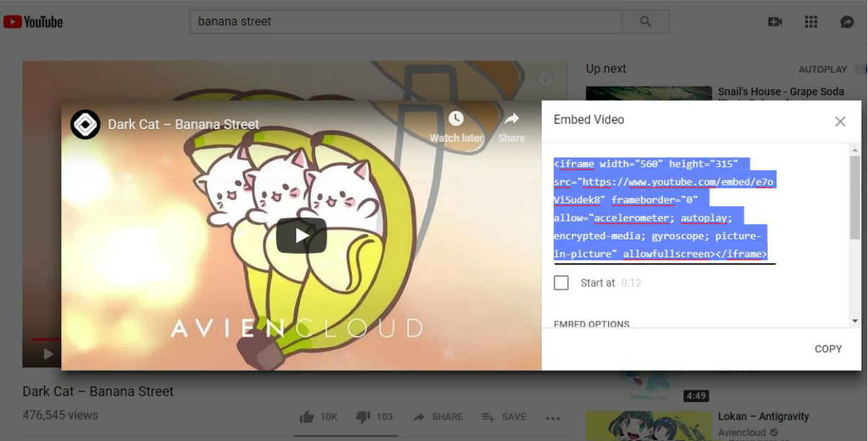Click the EMBED OPTIONS heading

(x=592, y=324)
